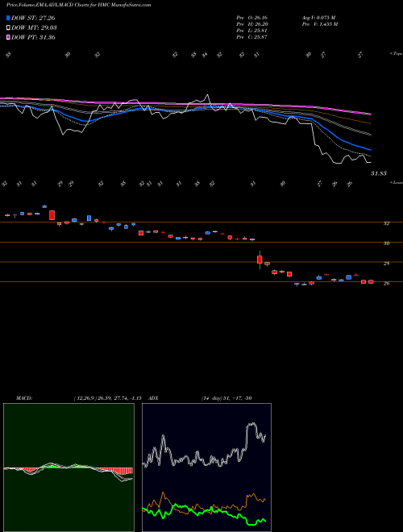Click the blue DOW ST legend swatch
Screen dimensions: 403x532
[9, 18]
